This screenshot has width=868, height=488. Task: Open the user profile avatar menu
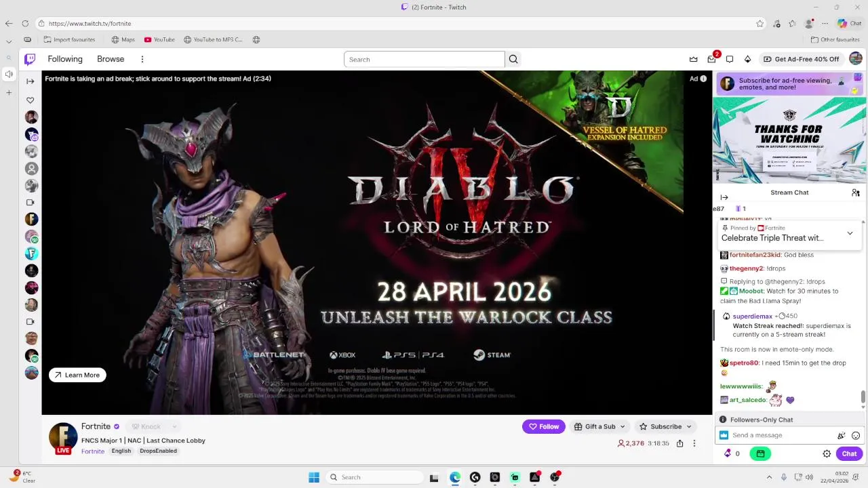coord(856,59)
